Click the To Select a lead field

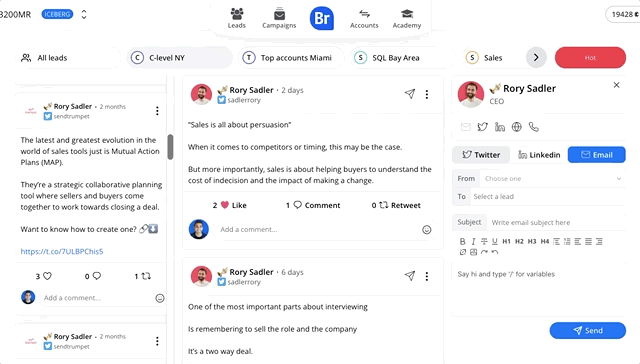(548, 197)
